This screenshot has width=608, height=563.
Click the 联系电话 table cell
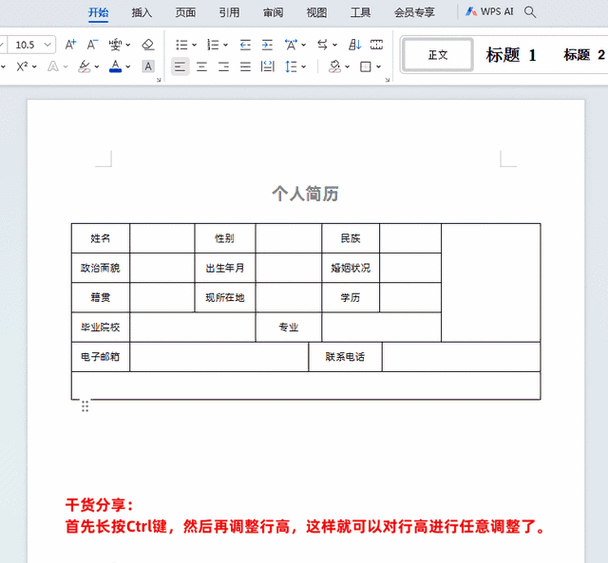[345, 357]
